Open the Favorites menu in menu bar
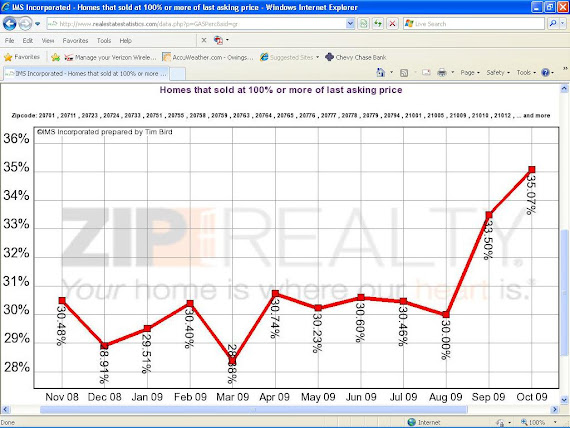This screenshot has width=570, height=428. click(x=75, y=41)
